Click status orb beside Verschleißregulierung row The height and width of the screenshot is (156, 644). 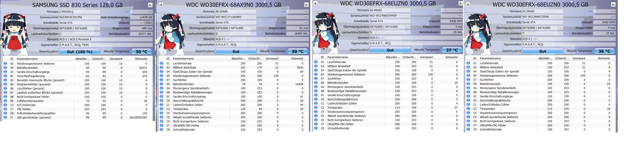point(5,76)
